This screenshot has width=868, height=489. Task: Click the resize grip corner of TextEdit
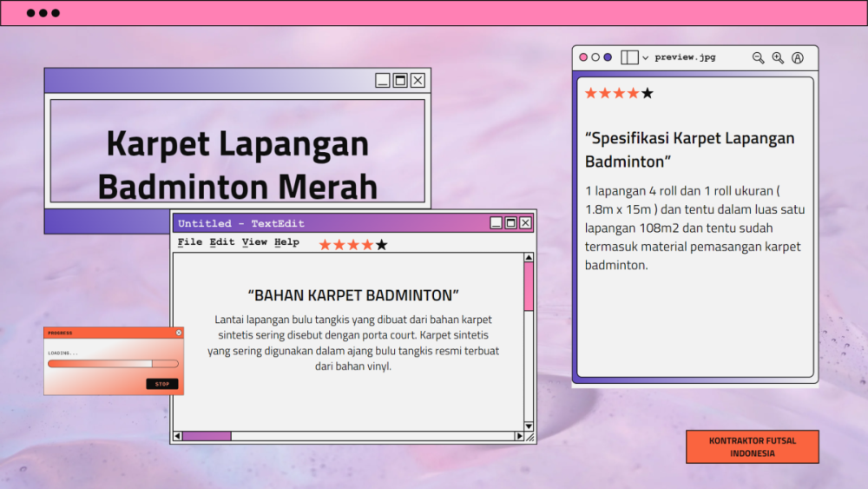coord(529,437)
